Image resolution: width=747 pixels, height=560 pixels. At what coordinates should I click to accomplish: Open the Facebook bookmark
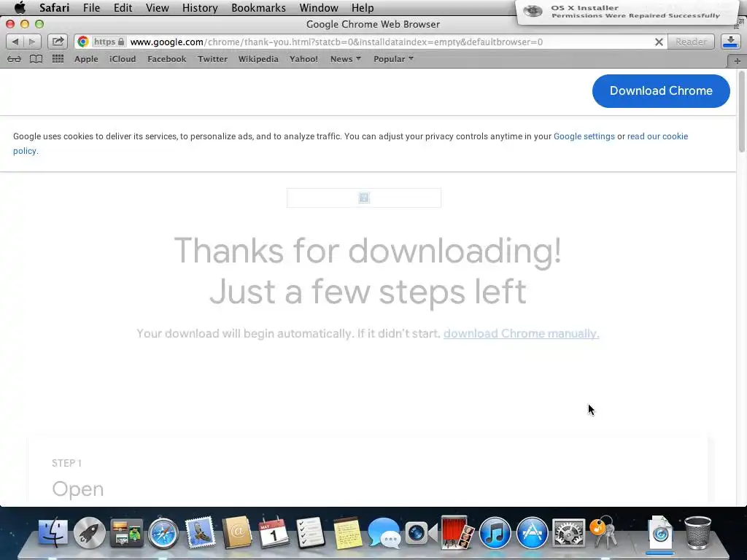click(x=167, y=59)
